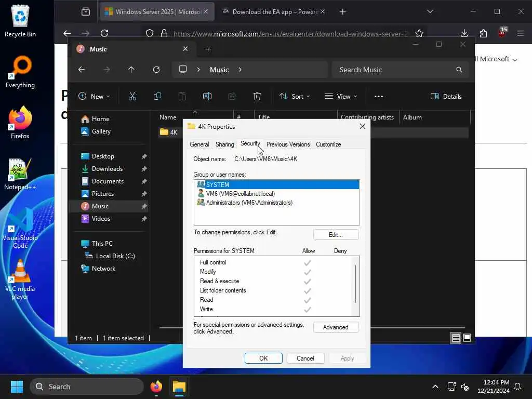Select SYSTEM in group or user names
The image size is (532, 399).
(277, 184)
